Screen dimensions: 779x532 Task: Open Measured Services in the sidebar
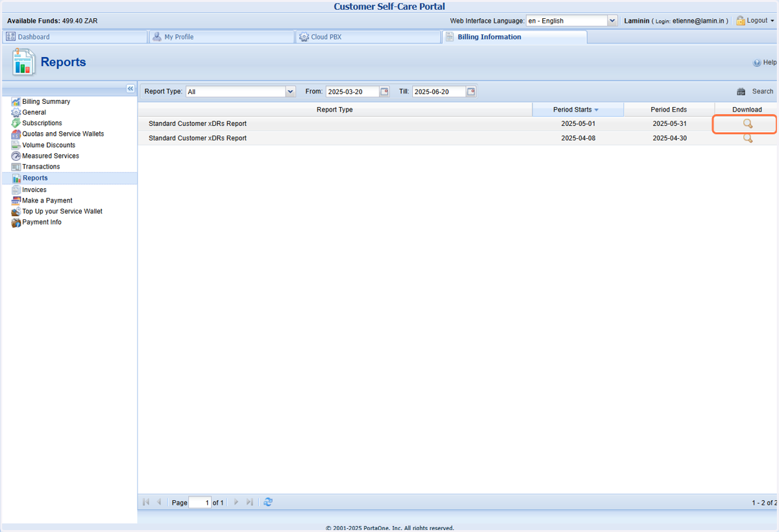point(51,156)
